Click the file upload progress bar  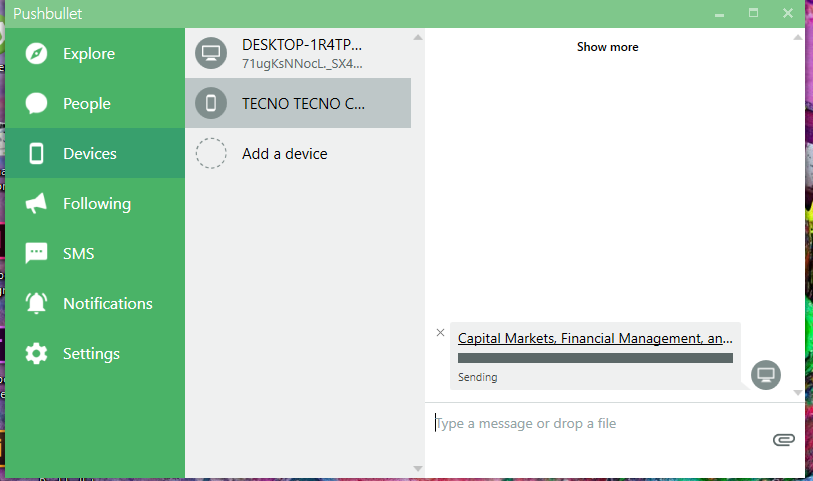[x=595, y=358]
